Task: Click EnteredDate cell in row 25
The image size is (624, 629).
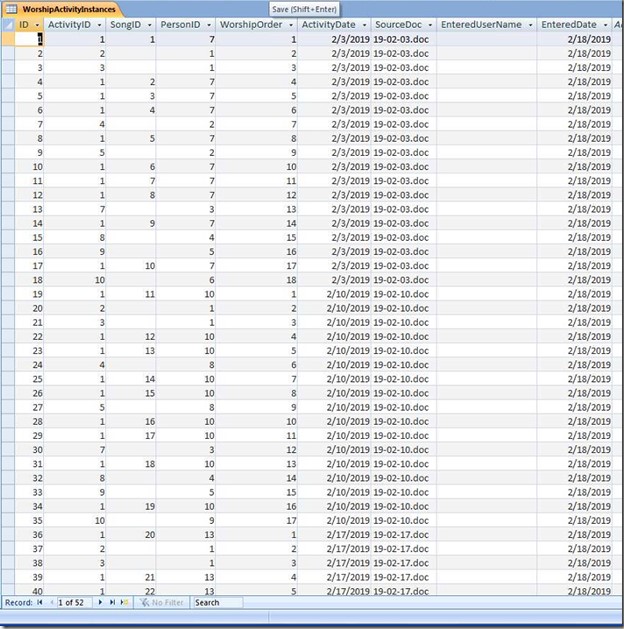Action: pyautogui.click(x=575, y=379)
